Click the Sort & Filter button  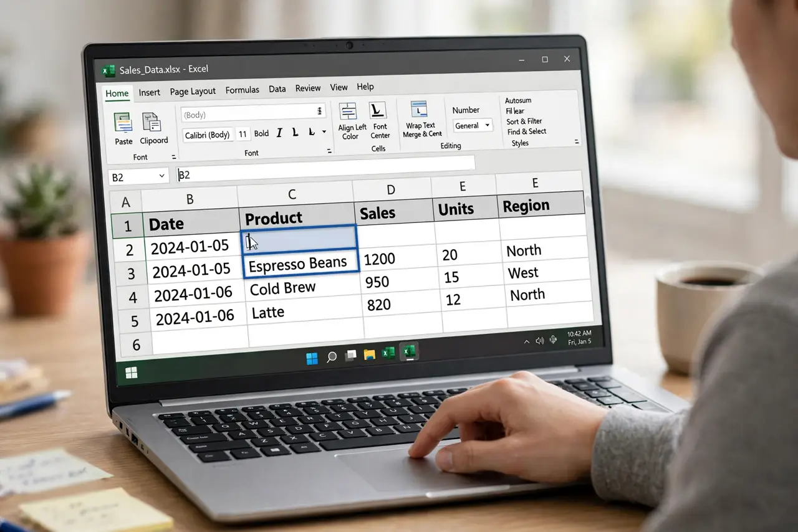coord(524,121)
